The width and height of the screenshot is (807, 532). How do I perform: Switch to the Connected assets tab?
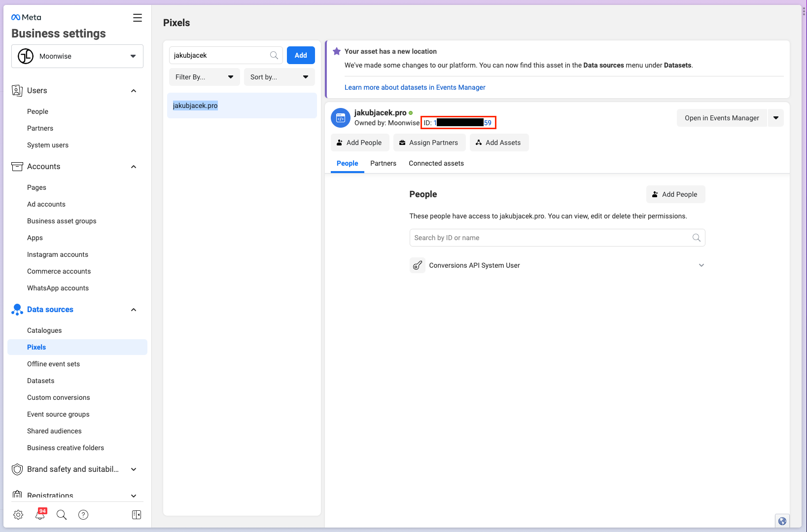436,163
